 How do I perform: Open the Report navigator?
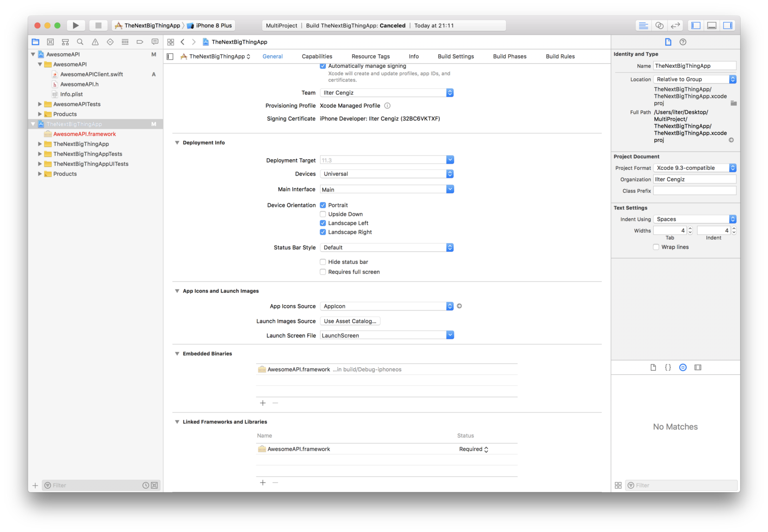pos(155,42)
